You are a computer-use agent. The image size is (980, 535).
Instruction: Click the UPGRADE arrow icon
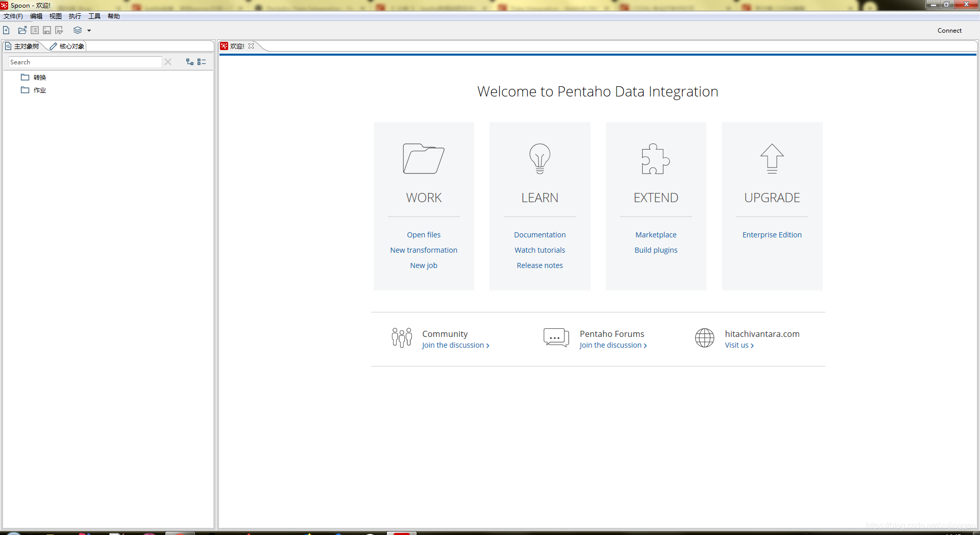click(772, 159)
